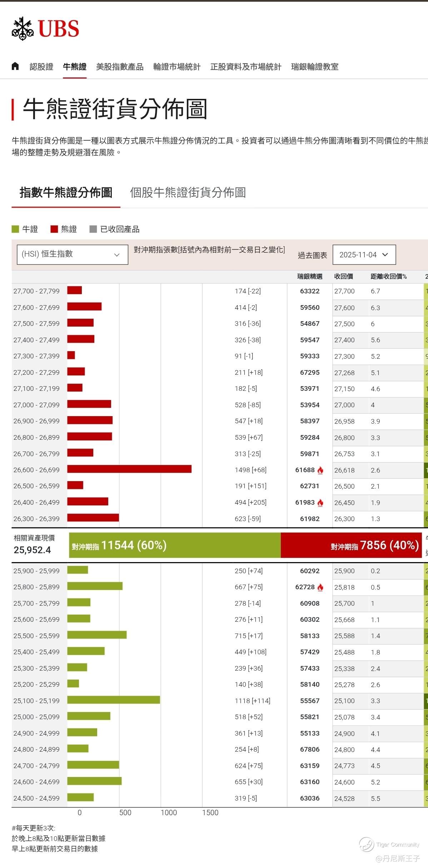Click call price 25,818

coord(344,587)
